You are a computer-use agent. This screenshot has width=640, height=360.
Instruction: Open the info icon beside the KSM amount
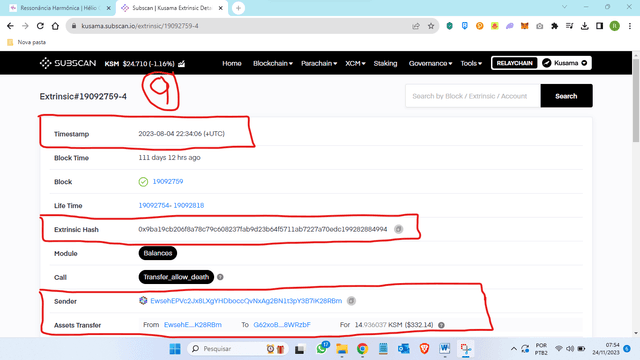[441, 325]
